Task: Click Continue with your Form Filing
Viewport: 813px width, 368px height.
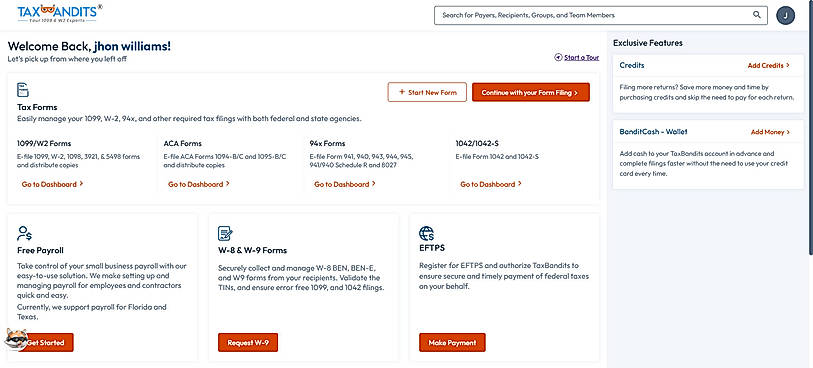Action: pyautogui.click(x=530, y=92)
